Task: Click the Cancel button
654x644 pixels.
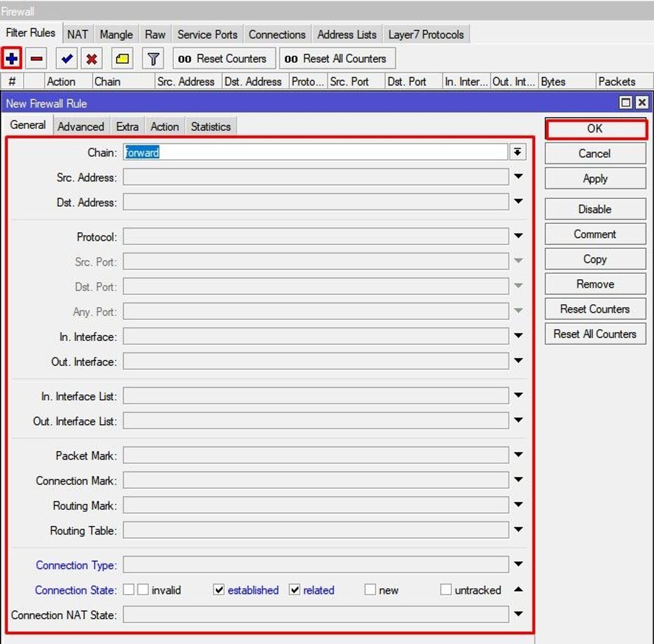Action: [x=595, y=153]
